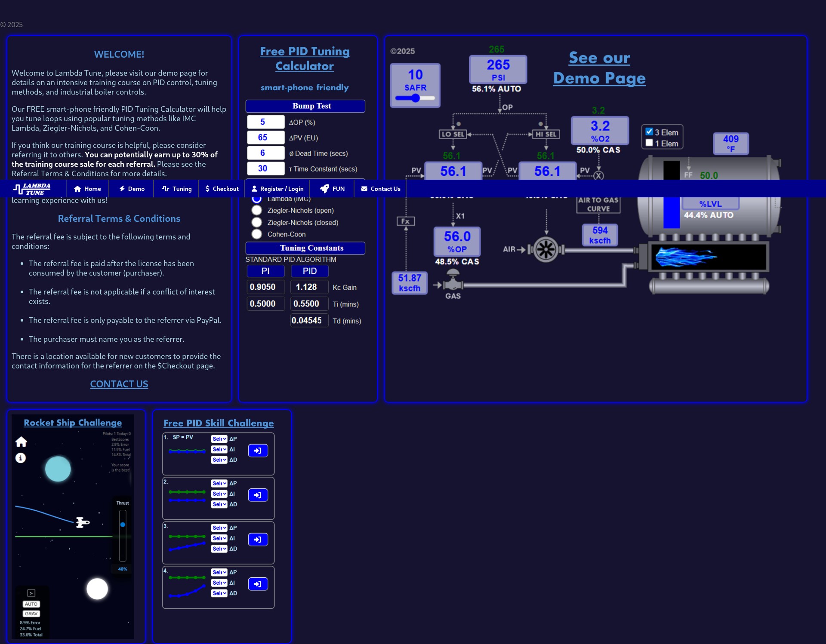Image resolution: width=826 pixels, height=644 pixels.
Task: Adjust the SAFR slider
Action: click(415, 98)
